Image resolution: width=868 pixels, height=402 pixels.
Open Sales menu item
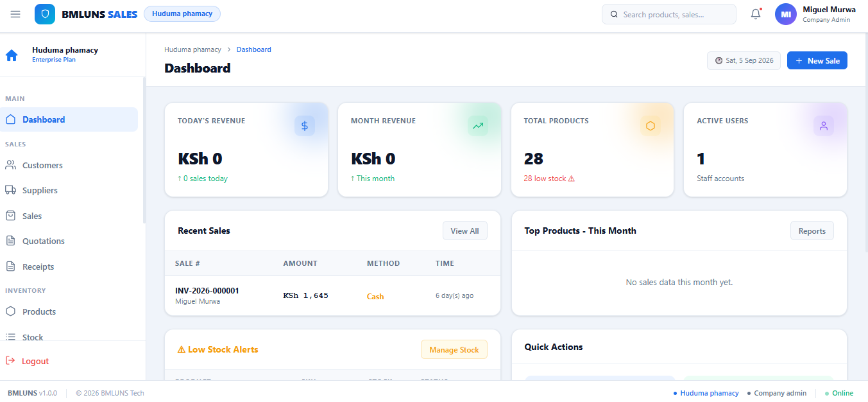pyautogui.click(x=69, y=216)
